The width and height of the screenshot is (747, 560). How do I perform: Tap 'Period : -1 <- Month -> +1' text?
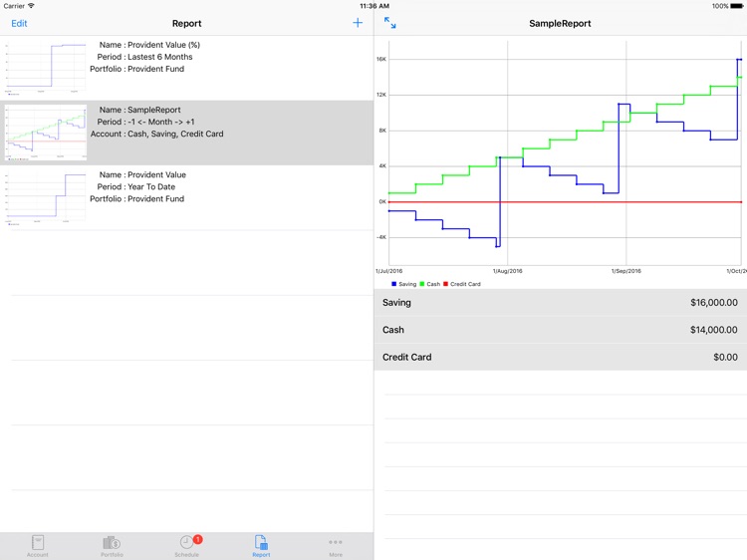point(145,122)
